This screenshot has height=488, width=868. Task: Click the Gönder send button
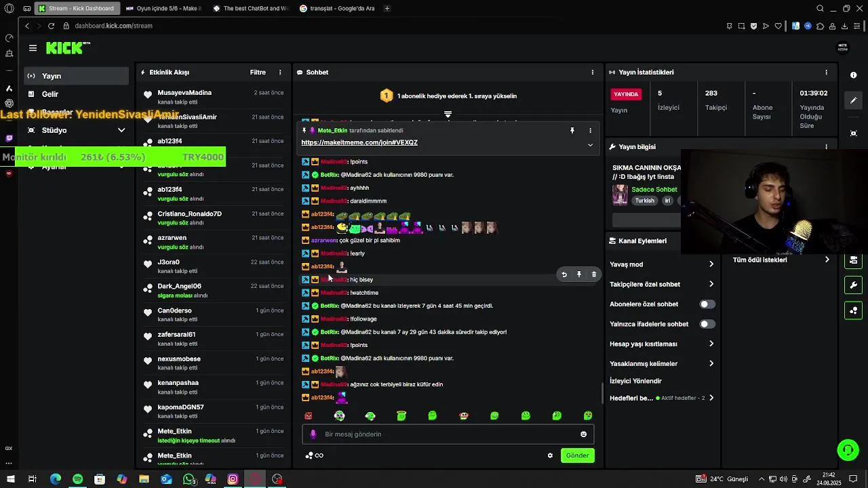[x=577, y=455]
